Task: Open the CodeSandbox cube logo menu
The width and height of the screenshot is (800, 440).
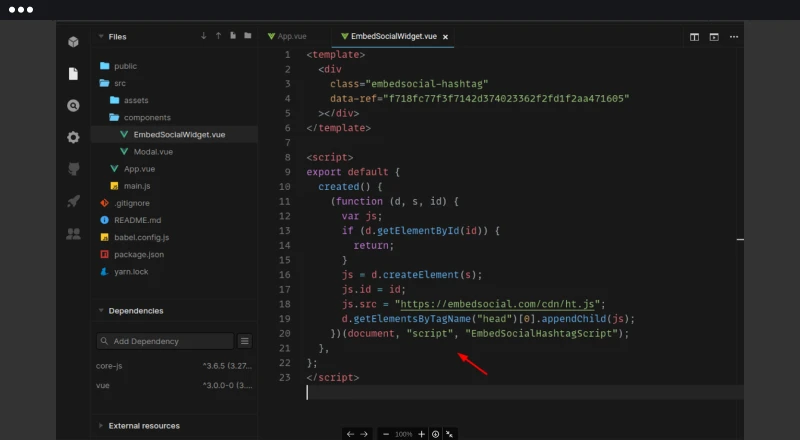Action: [73, 41]
